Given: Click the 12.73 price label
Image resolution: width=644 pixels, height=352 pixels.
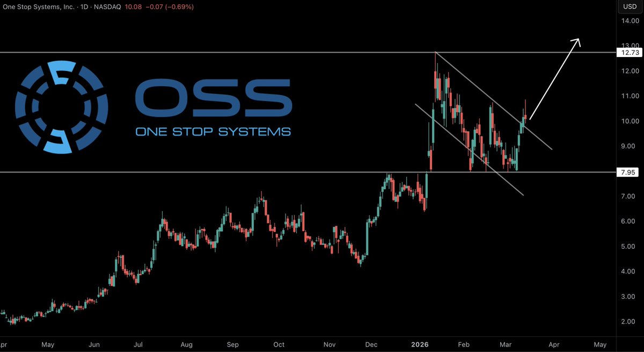Looking at the screenshot, I should coord(630,53).
